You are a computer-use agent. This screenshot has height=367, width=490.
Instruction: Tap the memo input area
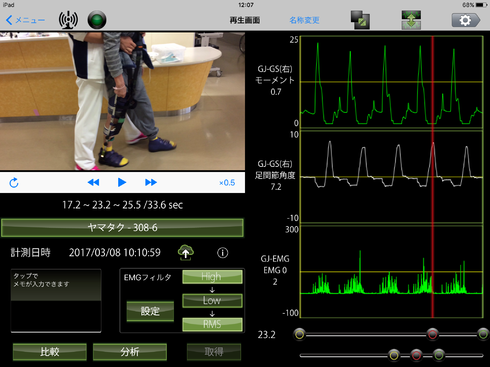coord(56,301)
